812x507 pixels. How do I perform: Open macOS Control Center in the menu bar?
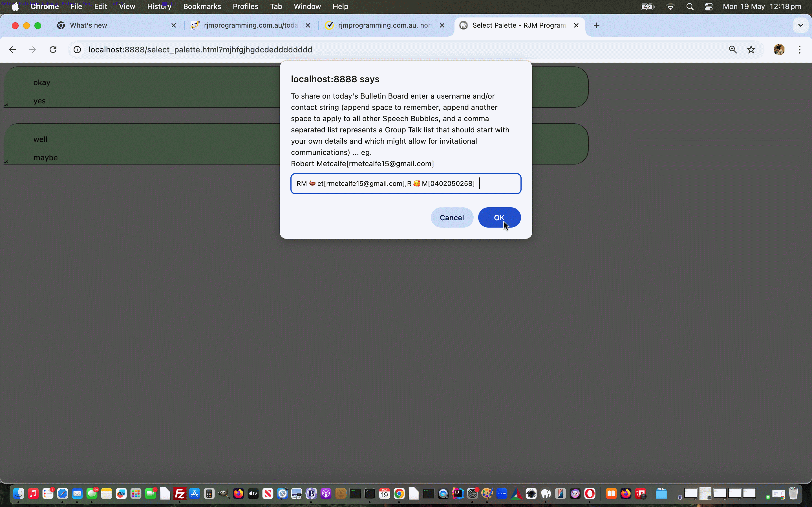tap(709, 7)
